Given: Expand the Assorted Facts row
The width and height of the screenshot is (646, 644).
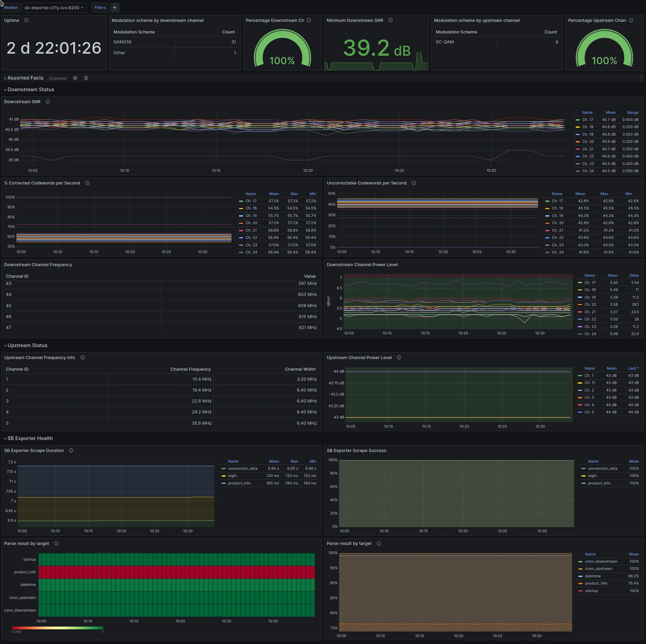Looking at the screenshot, I should (25, 78).
